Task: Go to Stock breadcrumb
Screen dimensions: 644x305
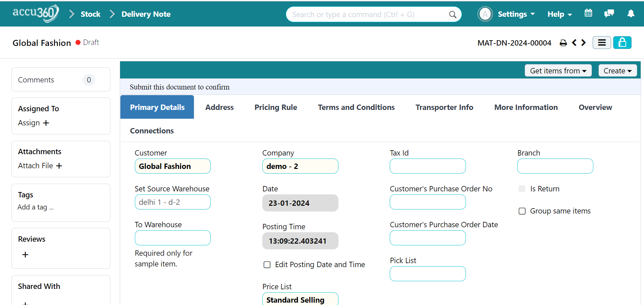Action: [91, 14]
